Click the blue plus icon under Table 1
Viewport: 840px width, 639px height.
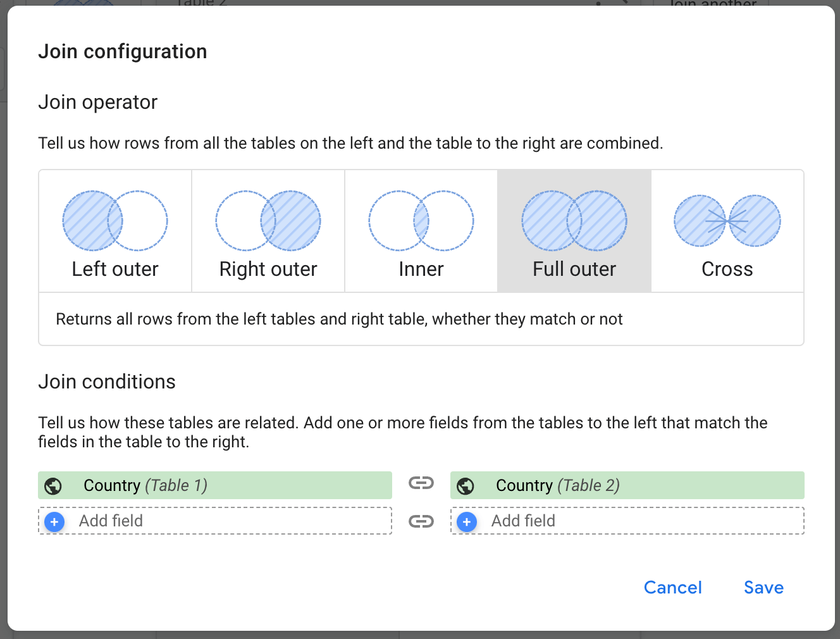point(54,522)
